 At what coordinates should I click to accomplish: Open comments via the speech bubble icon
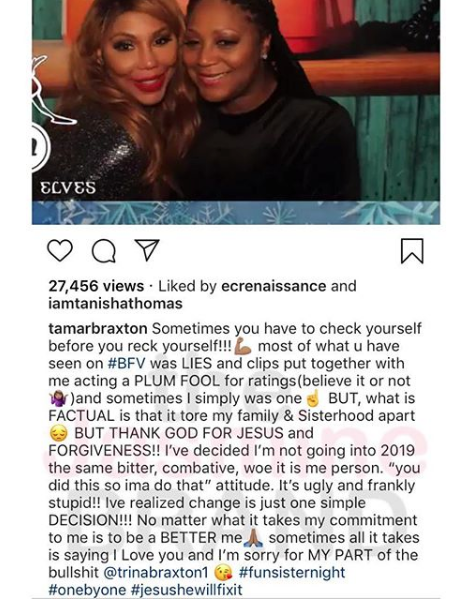point(104,251)
